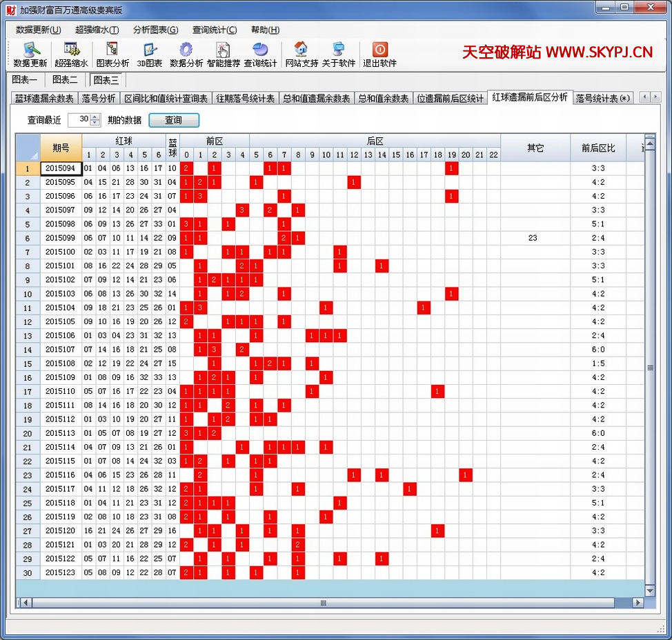
Task: Click the table's vertical scrollbar down arrow
Action: [649, 590]
